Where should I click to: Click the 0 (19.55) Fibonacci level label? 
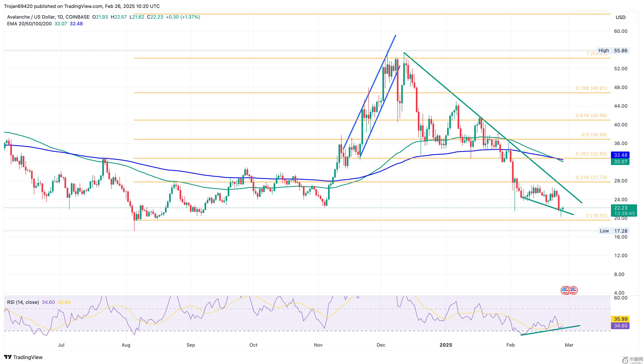[x=597, y=215]
